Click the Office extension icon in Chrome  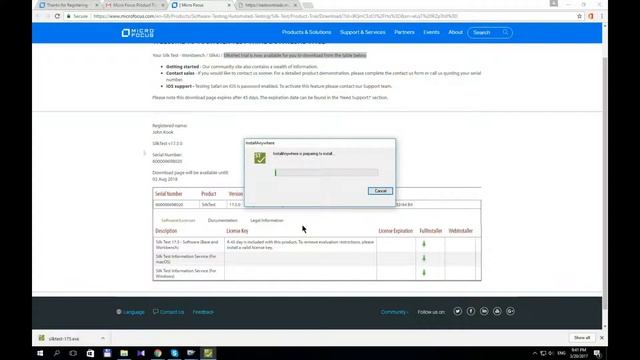click(x=591, y=16)
